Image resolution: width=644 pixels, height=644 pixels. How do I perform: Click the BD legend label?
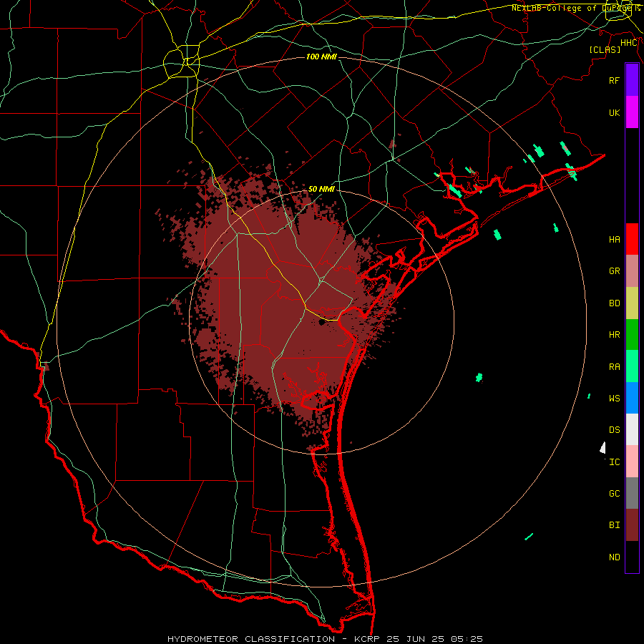pos(615,303)
